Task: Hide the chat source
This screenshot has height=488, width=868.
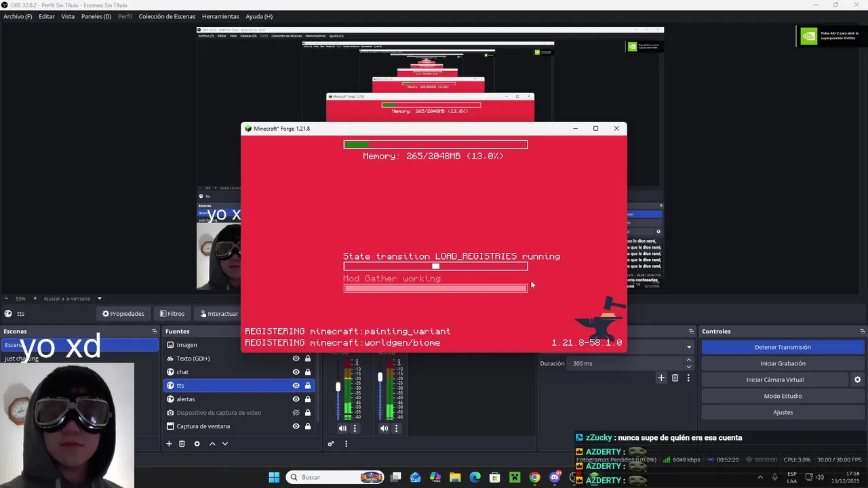Action: click(x=296, y=372)
